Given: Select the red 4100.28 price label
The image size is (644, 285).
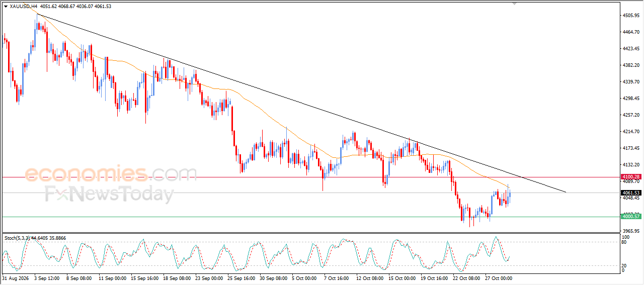Looking at the screenshot, I should [631, 177].
